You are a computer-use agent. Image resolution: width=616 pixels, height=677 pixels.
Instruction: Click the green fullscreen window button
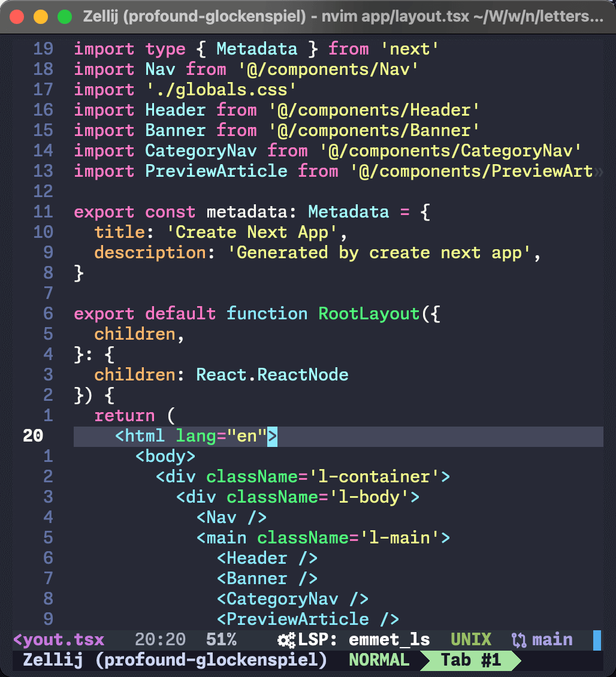[x=64, y=17]
